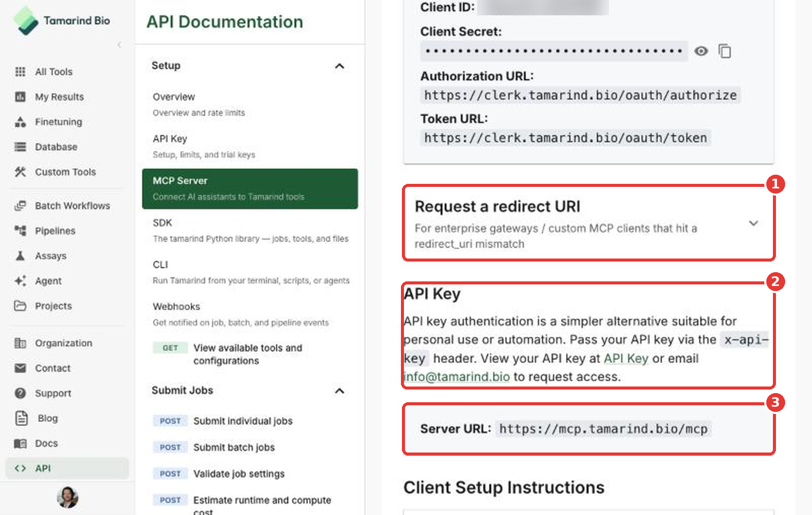Open All Tools grid icon

(20, 72)
